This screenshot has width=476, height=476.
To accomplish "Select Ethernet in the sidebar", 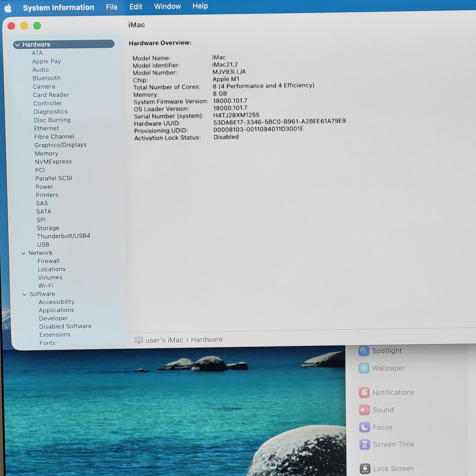I will (x=46, y=128).
